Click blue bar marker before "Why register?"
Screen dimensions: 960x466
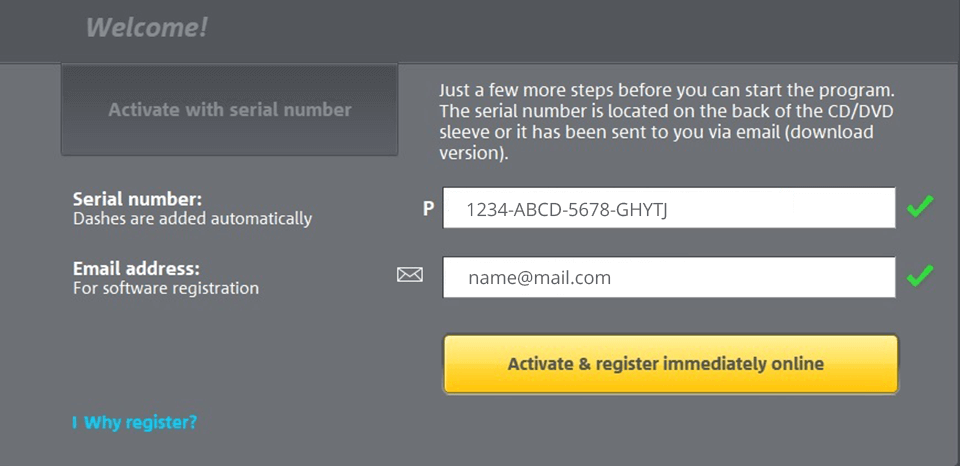pos(74,423)
